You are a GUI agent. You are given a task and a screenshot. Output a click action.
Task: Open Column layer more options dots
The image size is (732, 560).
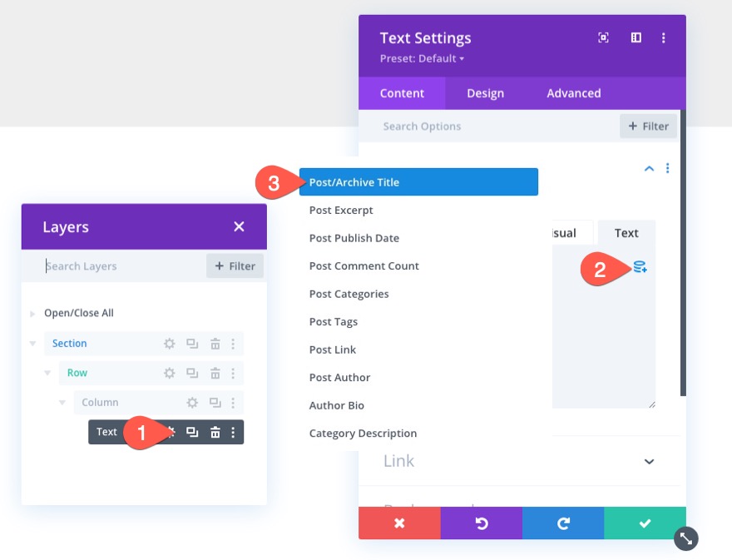(x=233, y=403)
